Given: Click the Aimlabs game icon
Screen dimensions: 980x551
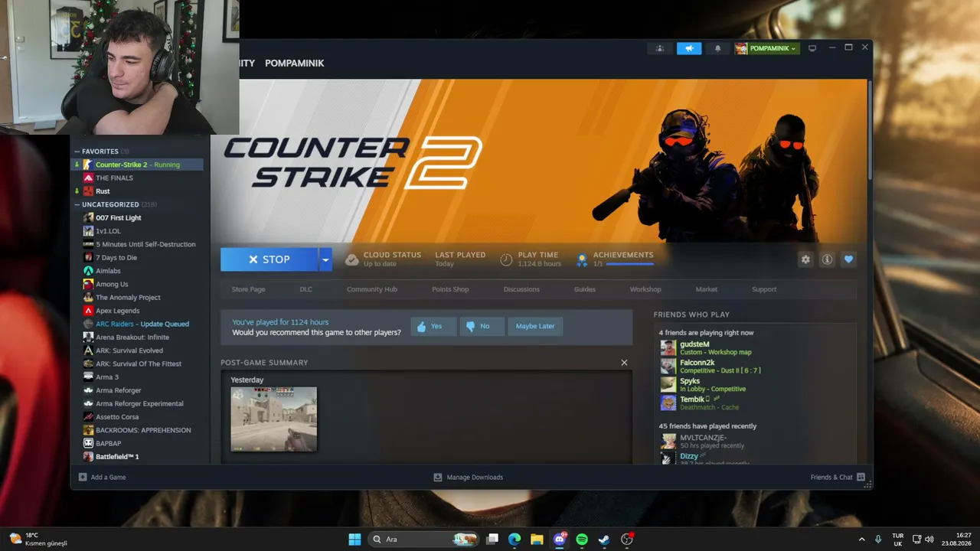Looking at the screenshot, I should click(88, 271).
